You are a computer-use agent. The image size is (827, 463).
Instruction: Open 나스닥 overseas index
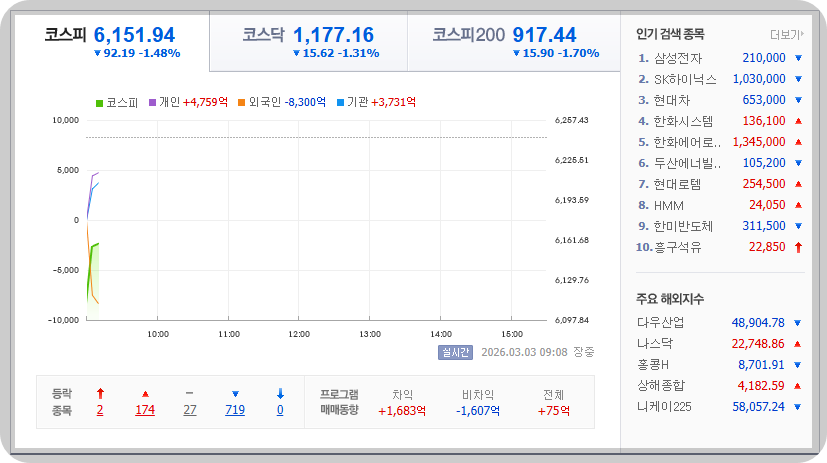point(655,344)
